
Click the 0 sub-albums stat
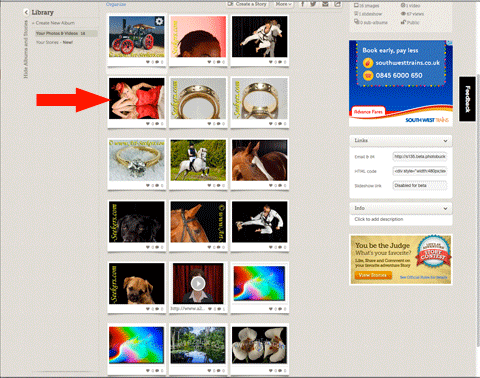click(x=371, y=22)
